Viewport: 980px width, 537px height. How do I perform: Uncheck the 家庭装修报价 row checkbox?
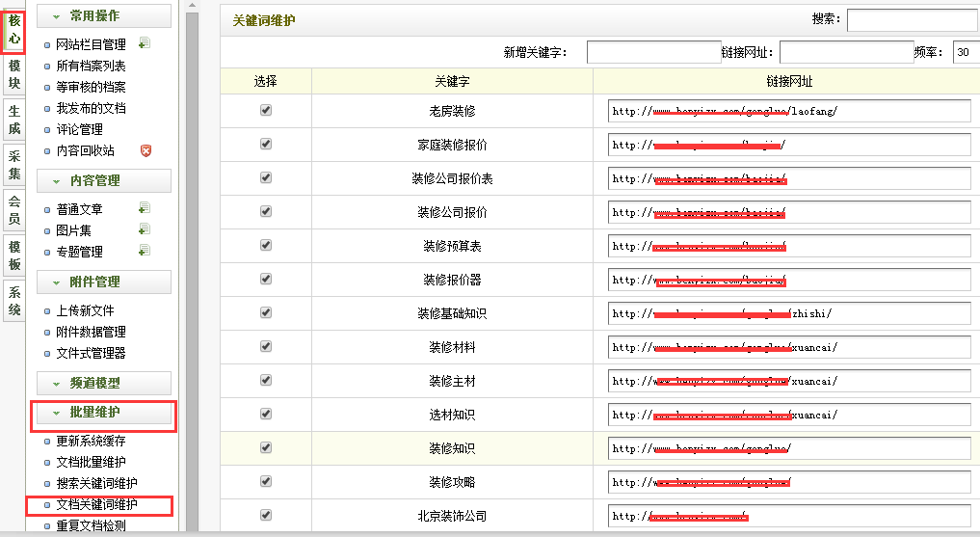266,144
